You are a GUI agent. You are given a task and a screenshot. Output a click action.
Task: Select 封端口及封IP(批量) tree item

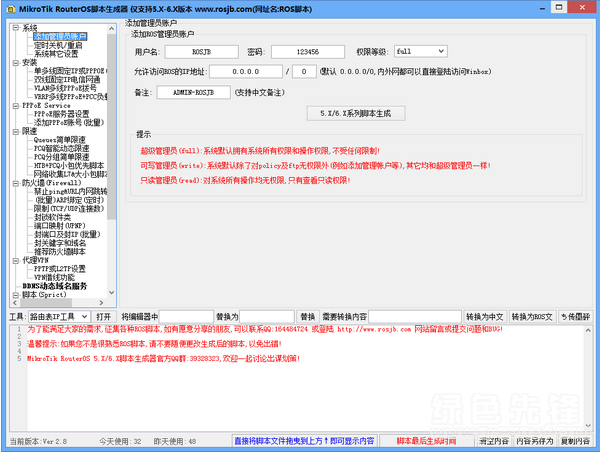pos(67,235)
